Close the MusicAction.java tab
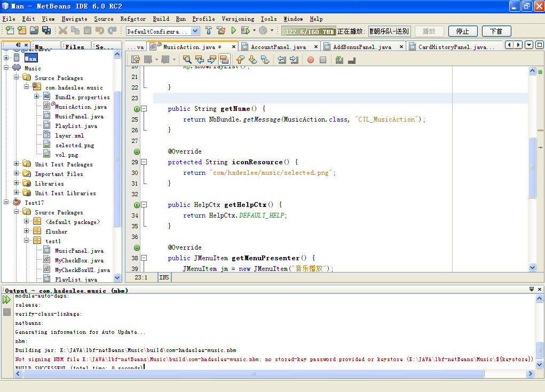Screen dimensions: 545x392 click(x=234, y=46)
